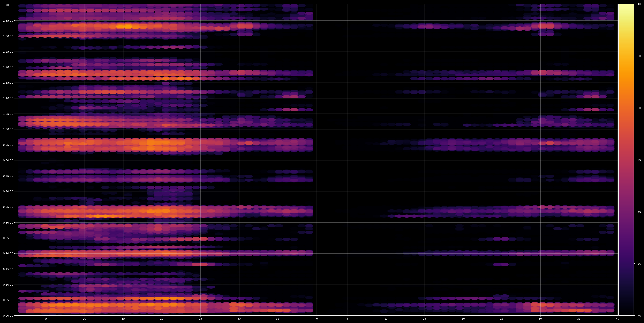Click the 0:45:00 time tick label

[8, 176]
